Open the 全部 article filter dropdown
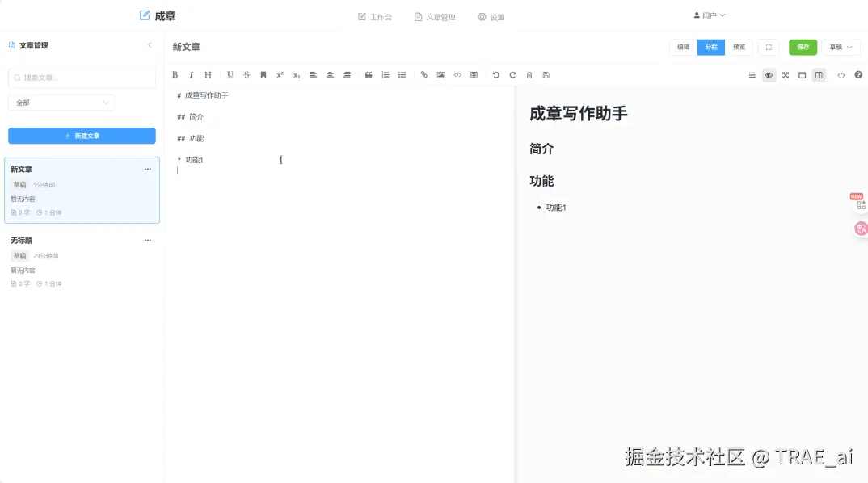This screenshot has width=868, height=483. [x=61, y=103]
